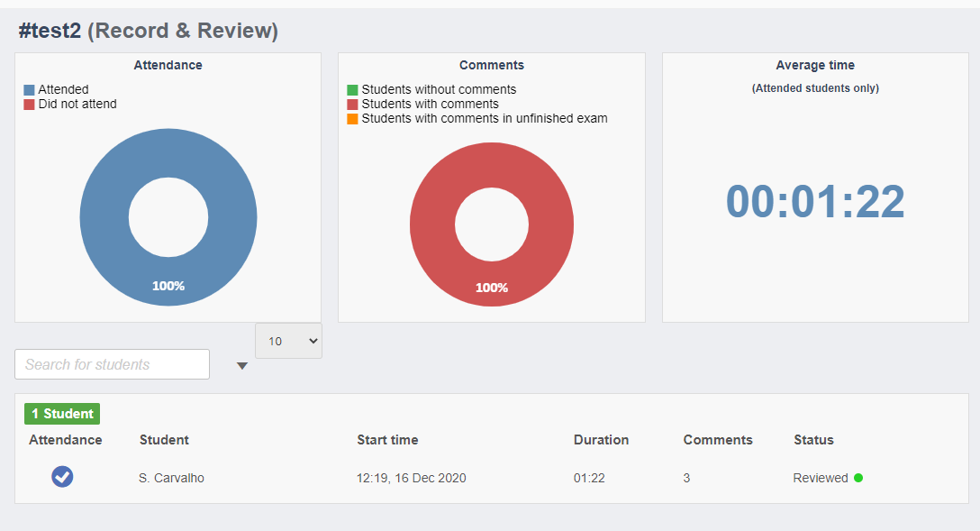This screenshot has width=980, height=531.
Task: Click the Reviewed status text
Action: tap(821, 478)
